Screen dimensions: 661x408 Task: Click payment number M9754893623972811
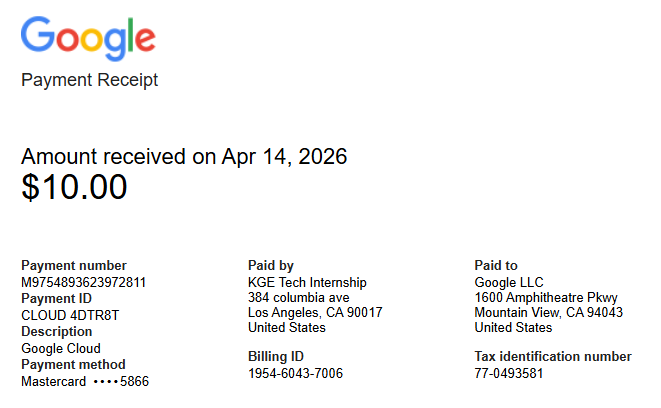click(84, 282)
